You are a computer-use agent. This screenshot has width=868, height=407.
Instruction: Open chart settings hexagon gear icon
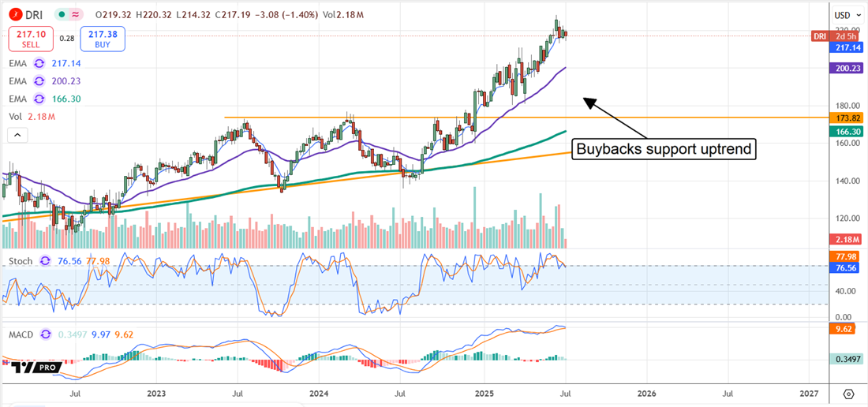[848, 394]
